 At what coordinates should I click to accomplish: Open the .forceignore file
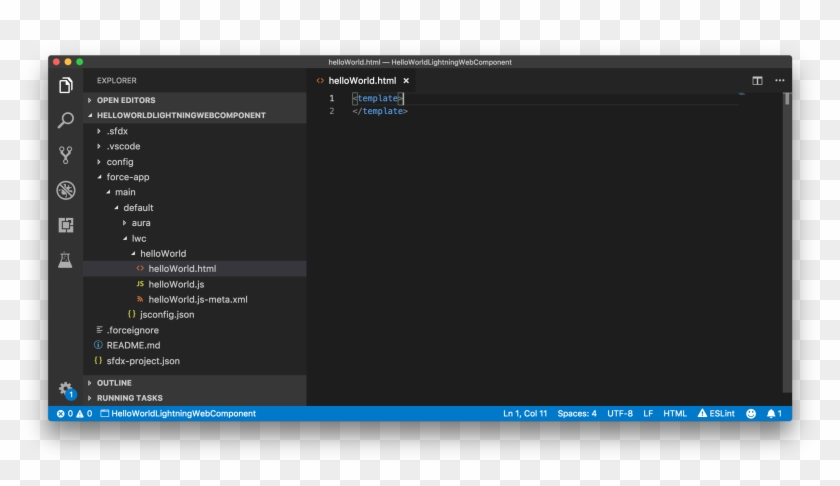tap(194, 330)
